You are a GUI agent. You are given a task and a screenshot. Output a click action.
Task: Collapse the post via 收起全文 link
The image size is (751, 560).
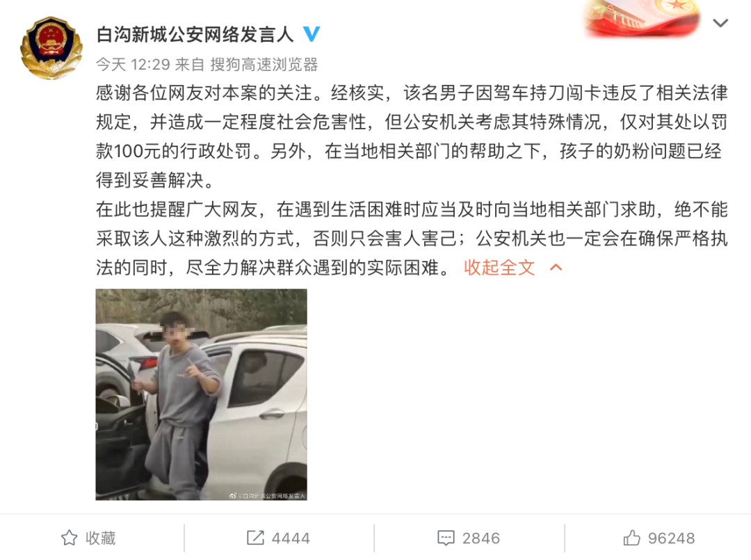[x=499, y=267]
